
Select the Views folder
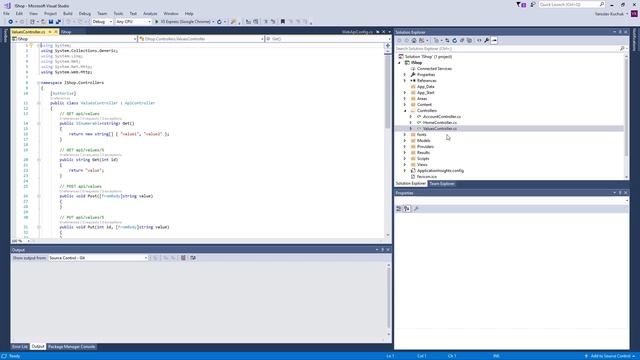coord(422,164)
